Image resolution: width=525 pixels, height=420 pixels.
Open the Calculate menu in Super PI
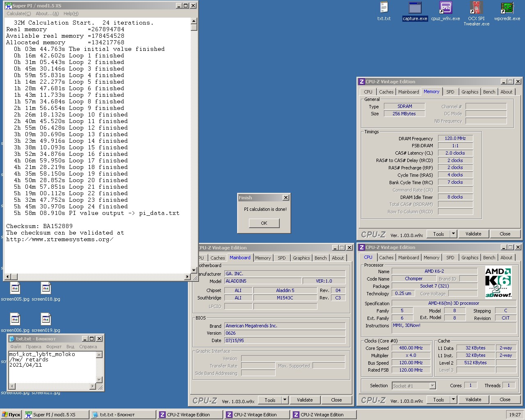(18, 14)
